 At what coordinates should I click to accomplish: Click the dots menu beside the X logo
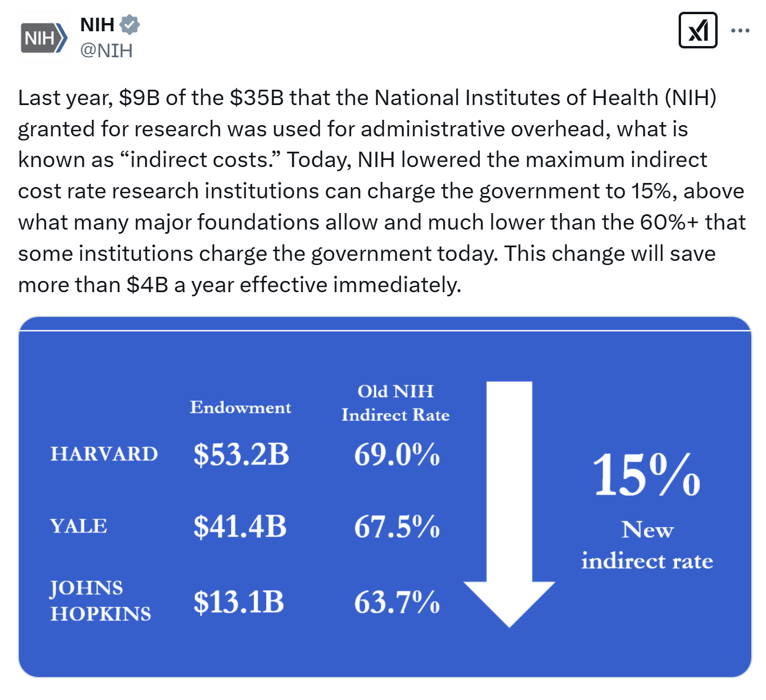pyautogui.click(x=741, y=30)
